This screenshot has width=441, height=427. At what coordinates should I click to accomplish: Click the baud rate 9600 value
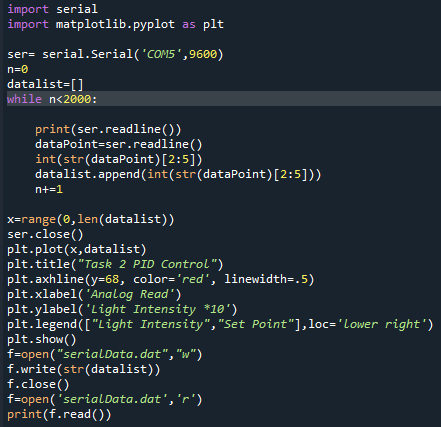pos(203,54)
